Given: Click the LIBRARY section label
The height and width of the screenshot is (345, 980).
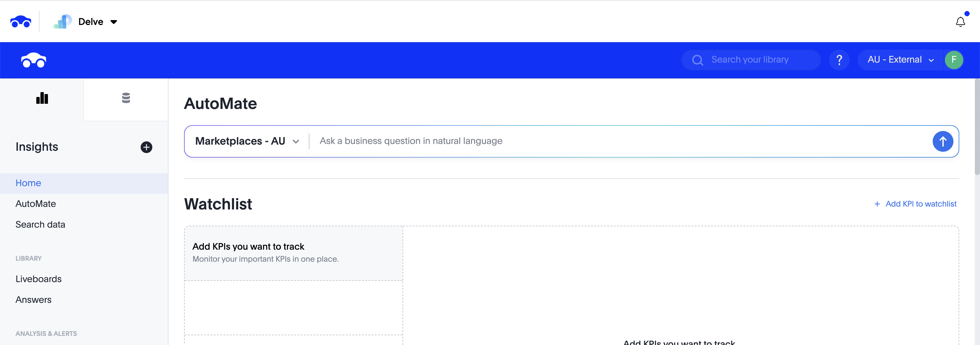Looking at the screenshot, I should coord(29,258).
